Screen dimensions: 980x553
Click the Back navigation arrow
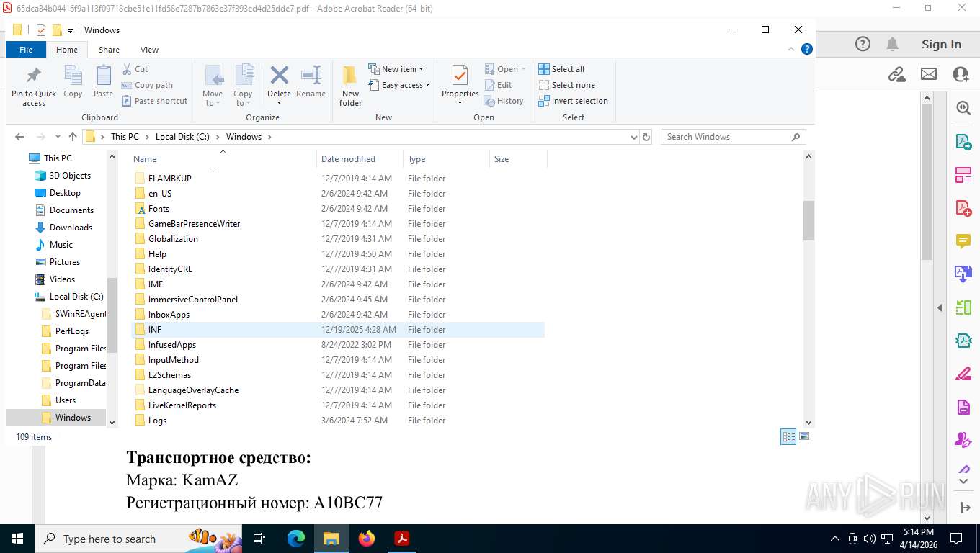[19, 137]
